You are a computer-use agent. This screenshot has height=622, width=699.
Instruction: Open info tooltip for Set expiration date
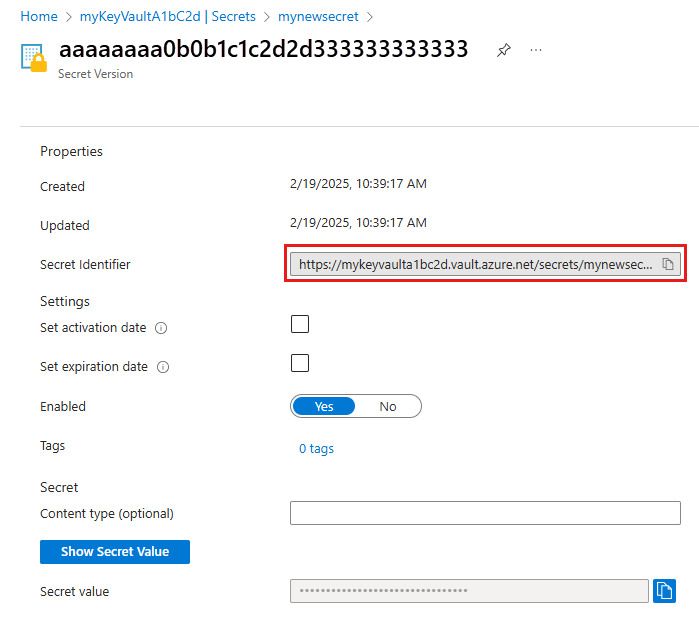tap(163, 367)
